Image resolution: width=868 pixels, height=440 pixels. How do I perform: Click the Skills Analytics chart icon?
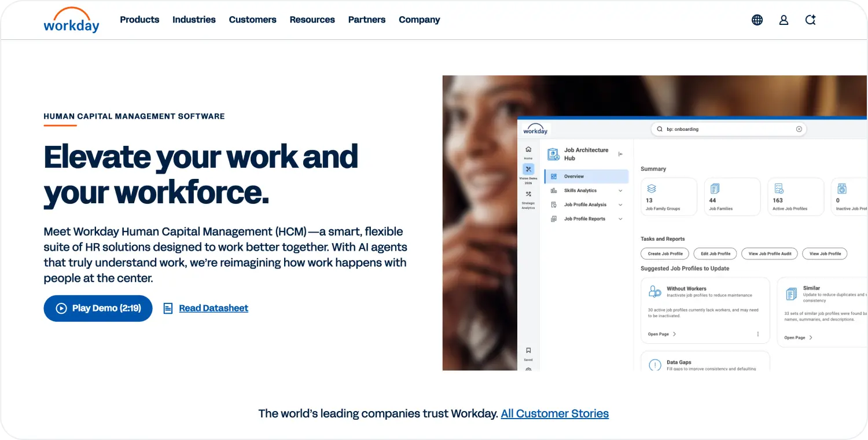(554, 190)
